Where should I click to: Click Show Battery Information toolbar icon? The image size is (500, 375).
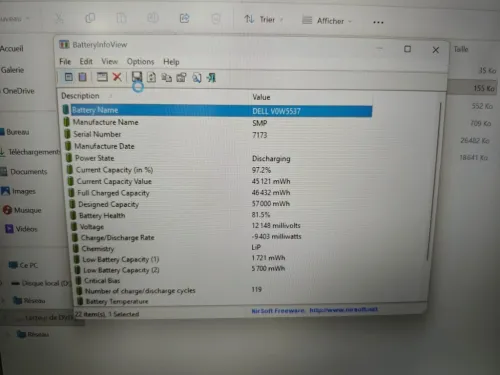(68, 77)
